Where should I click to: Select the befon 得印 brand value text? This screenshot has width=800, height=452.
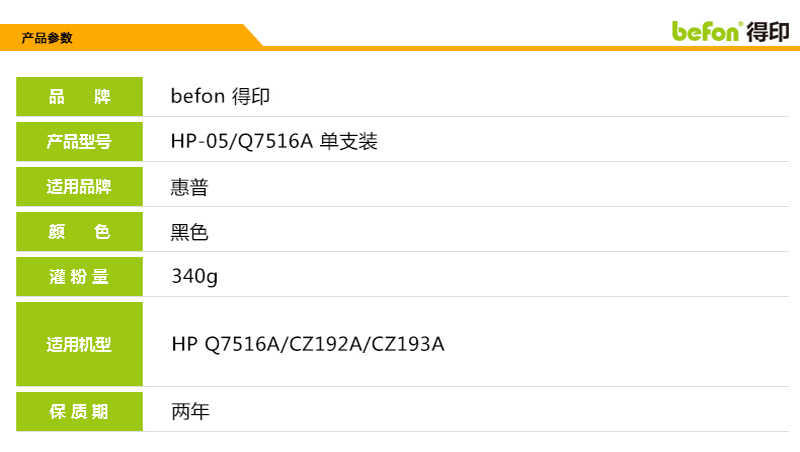click(x=220, y=96)
